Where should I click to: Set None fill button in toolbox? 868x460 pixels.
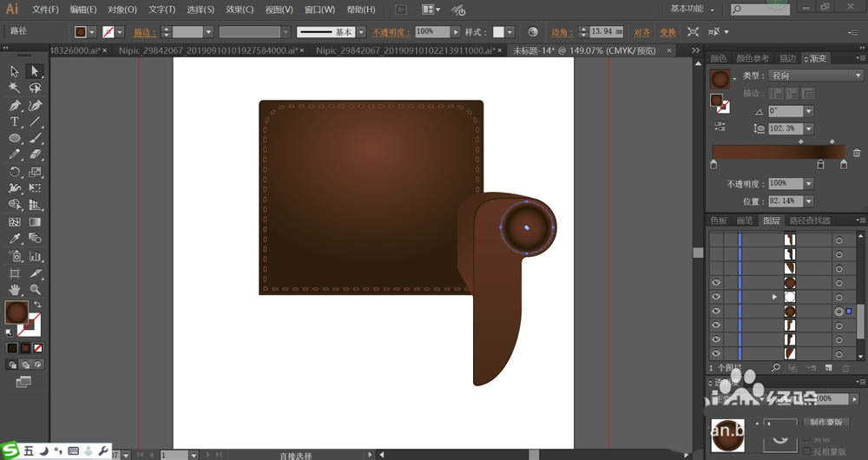click(x=37, y=348)
